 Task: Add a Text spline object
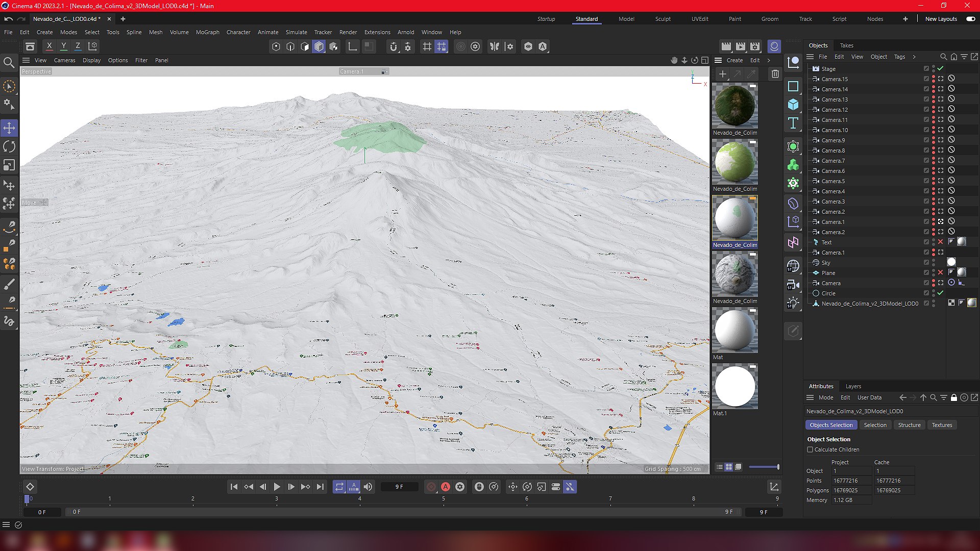point(793,123)
